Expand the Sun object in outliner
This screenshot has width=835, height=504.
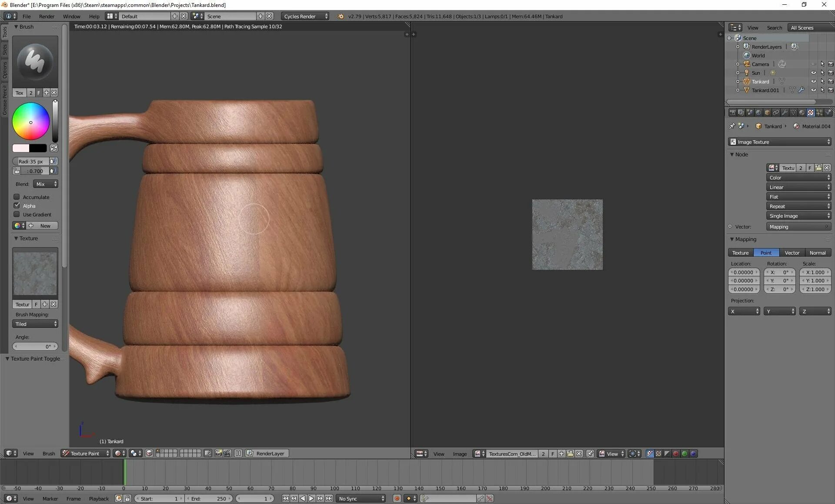tap(738, 73)
